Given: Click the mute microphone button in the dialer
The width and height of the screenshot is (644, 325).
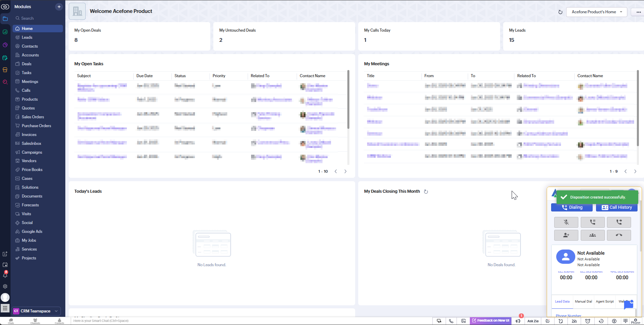Looking at the screenshot, I should pos(566,222).
